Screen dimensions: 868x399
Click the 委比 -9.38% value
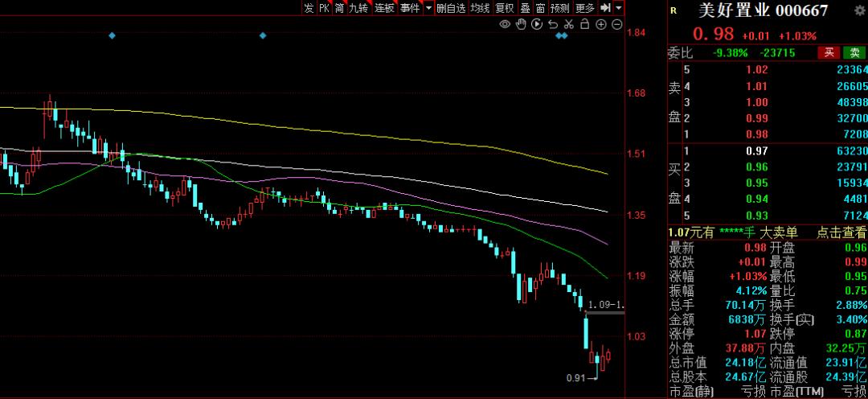click(x=730, y=52)
